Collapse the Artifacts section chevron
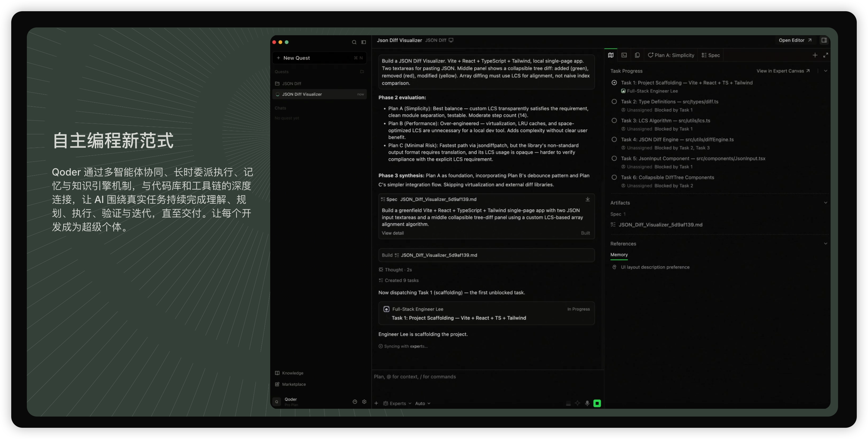 826,203
